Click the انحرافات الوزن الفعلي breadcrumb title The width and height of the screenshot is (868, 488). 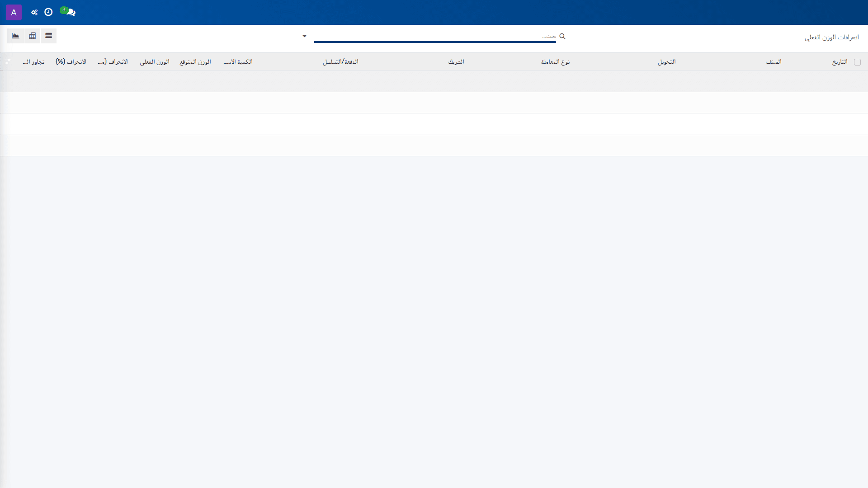(831, 38)
